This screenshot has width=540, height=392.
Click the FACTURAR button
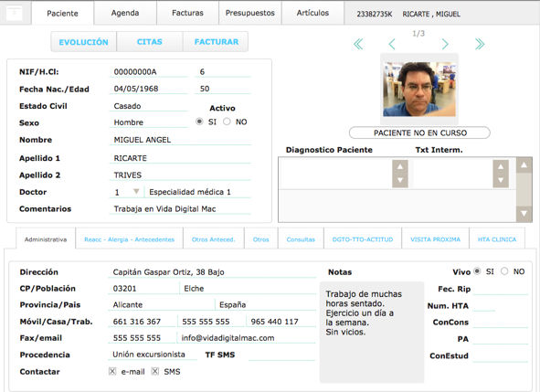[217, 42]
